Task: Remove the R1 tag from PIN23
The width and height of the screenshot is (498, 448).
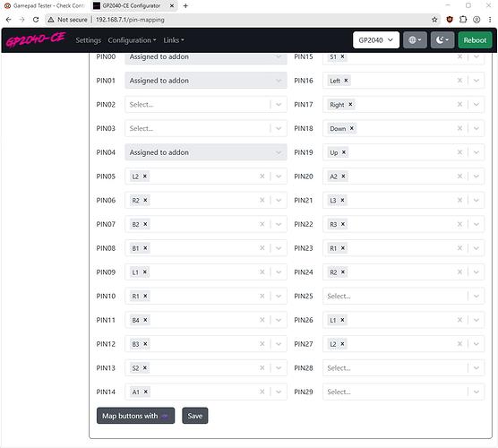Action: pyautogui.click(x=343, y=248)
